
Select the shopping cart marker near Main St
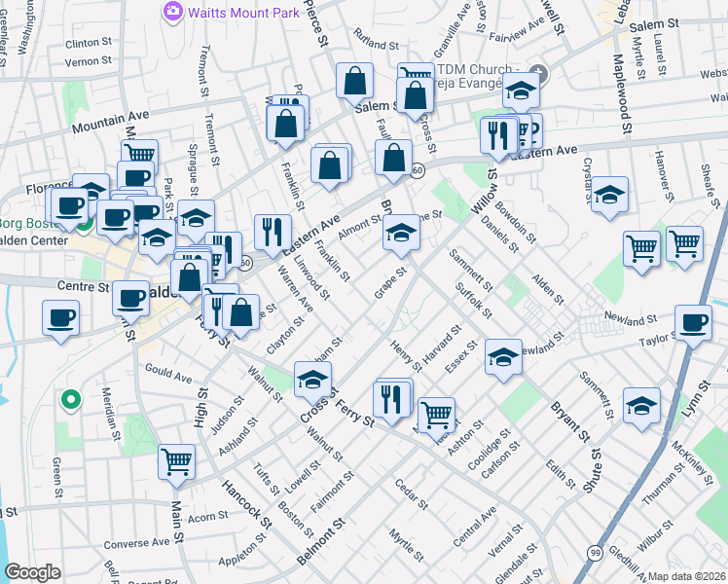coord(177,464)
